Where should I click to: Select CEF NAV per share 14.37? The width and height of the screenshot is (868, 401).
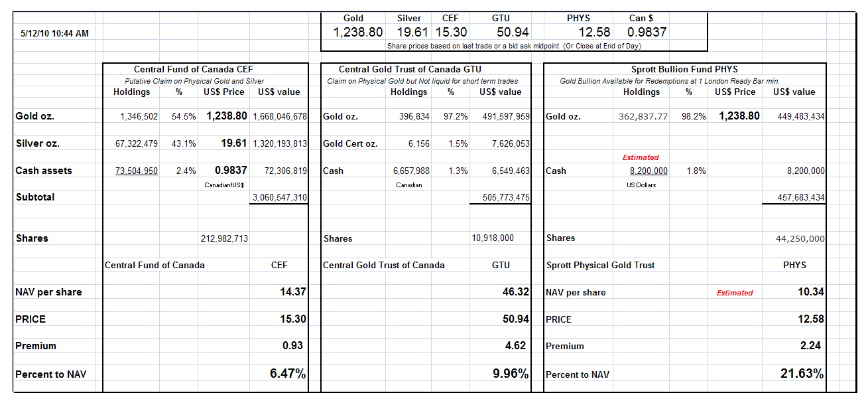pos(292,291)
